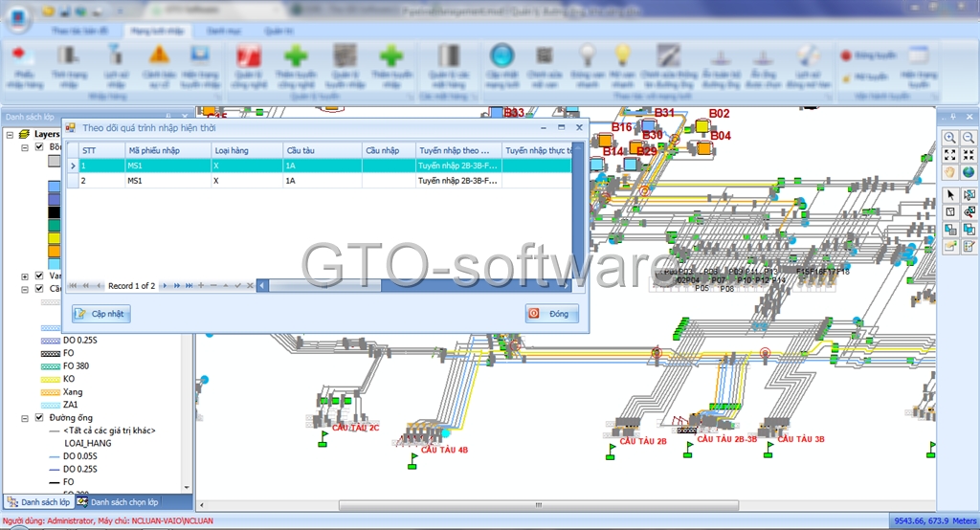Toggle the 'Var' layer checkbox
Viewport: 980px width, 530px height.
pyautogui.click(x=39, y=276)
